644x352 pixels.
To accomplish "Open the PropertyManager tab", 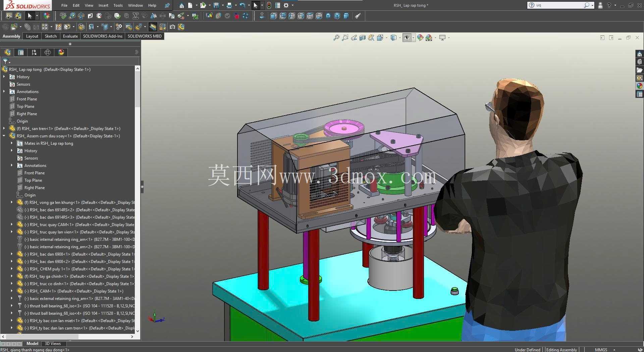I will [x=21, y=52].
